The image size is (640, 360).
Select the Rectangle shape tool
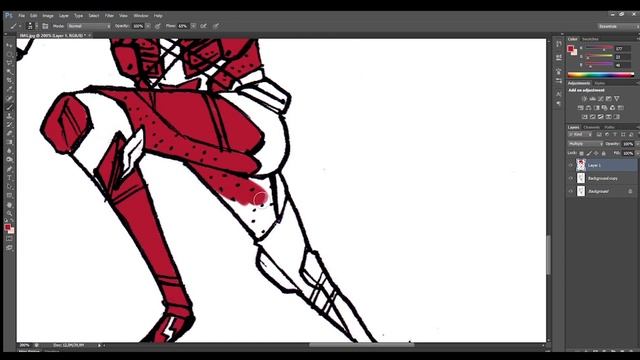[9, 196]
